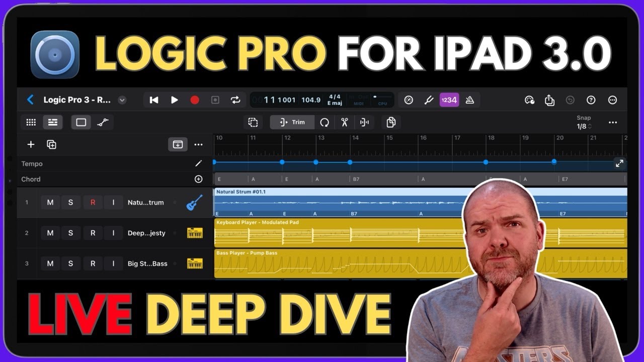Tap the 4/4 E maj signature display
644x362 pixels.
(x=335, y=100)
